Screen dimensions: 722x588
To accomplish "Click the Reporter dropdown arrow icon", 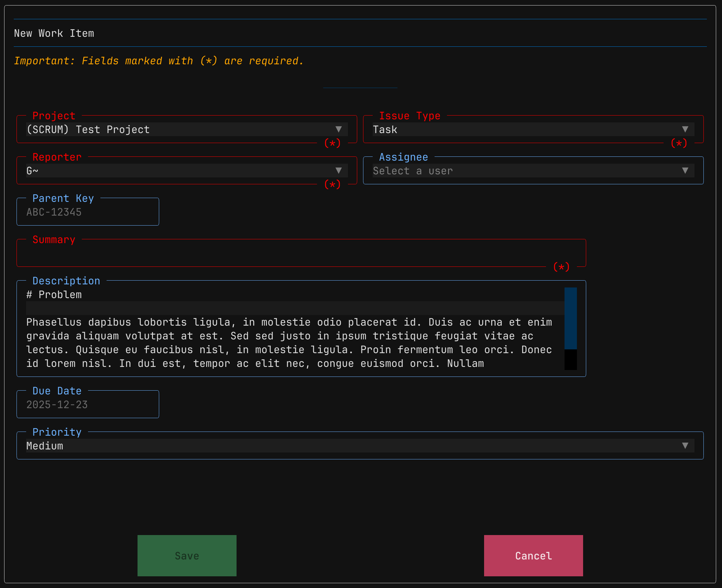I will (339, 171).
